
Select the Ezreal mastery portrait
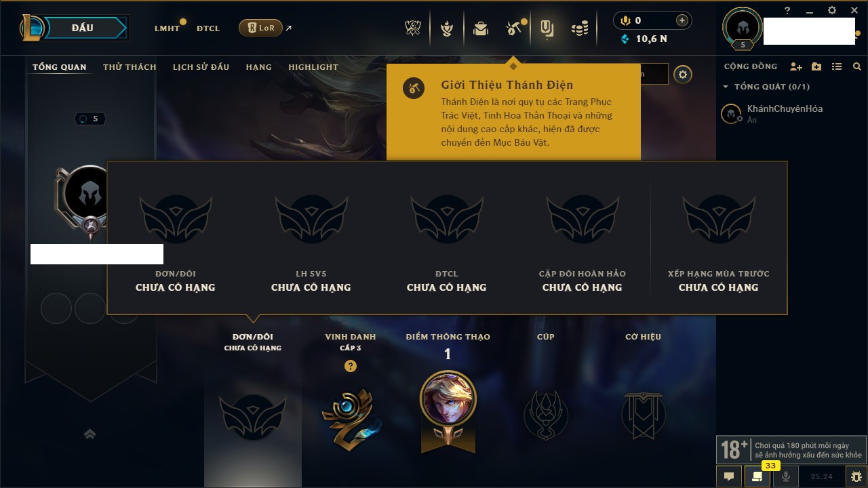pyautogui.click(x=448, y=398)
